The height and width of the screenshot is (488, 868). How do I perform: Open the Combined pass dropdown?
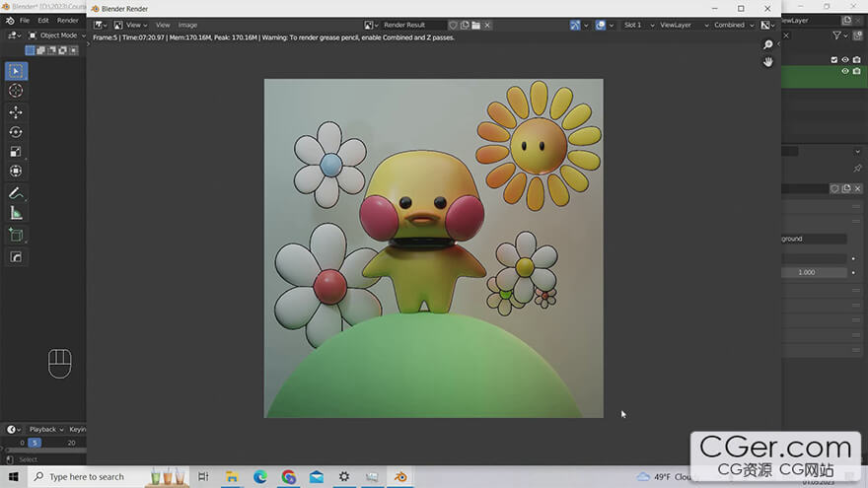(734, 25)
